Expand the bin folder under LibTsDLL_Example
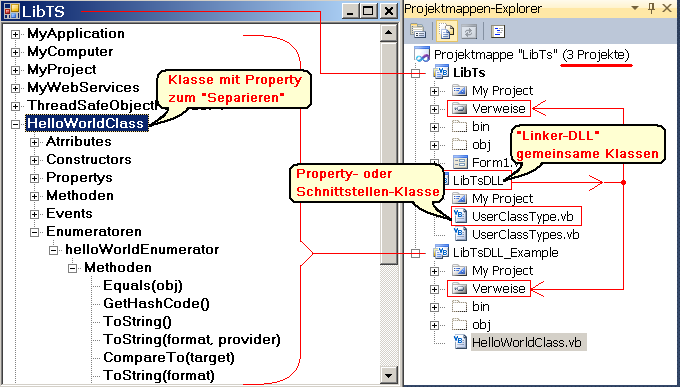This screenshot has height=387, width=680. point(434,307)
